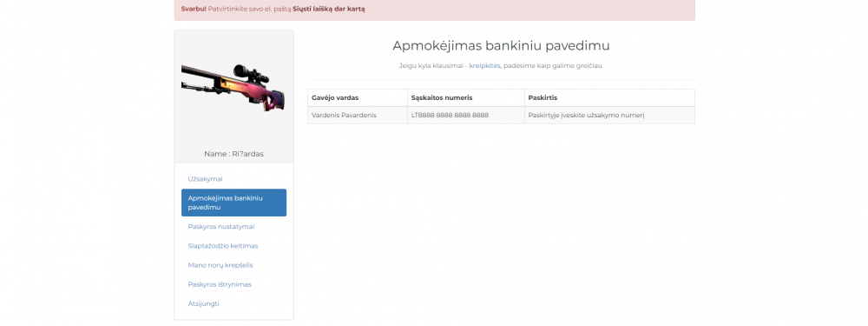Image resolution: width=868 pixels, height=326 pixels.
Task: Click the Apmokėjimas bankiniu pavedimu page heading
Action: tap(501, 45)
